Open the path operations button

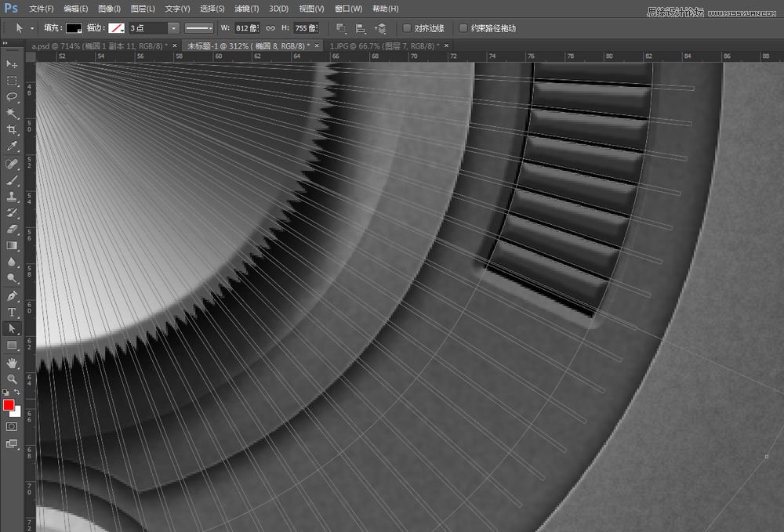click(x=341, y=28)
